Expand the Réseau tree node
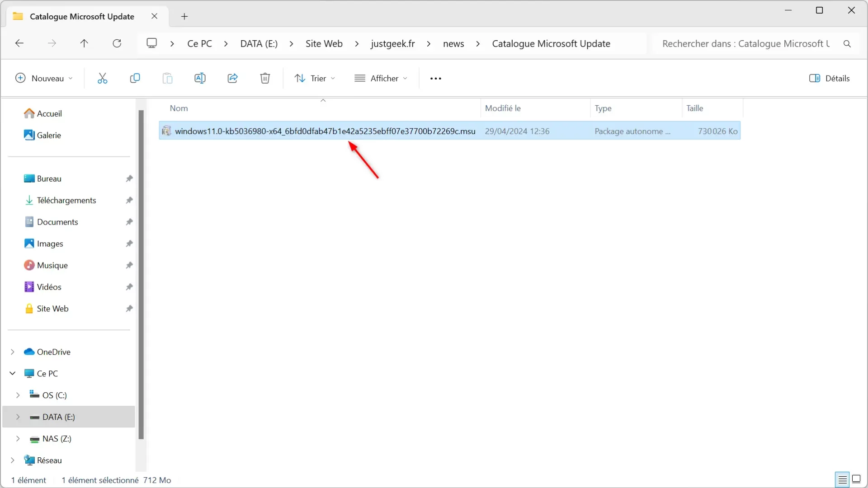 click(13, 460)
